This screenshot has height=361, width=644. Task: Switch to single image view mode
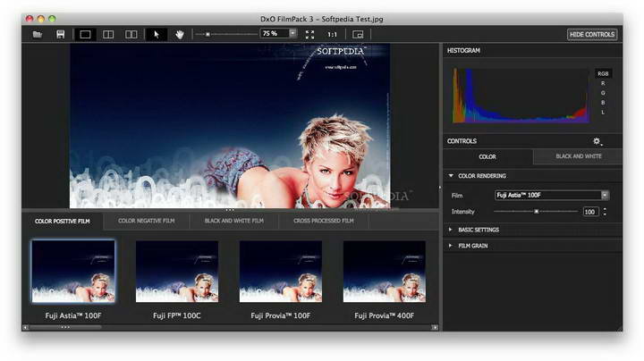tap(86, 34)
